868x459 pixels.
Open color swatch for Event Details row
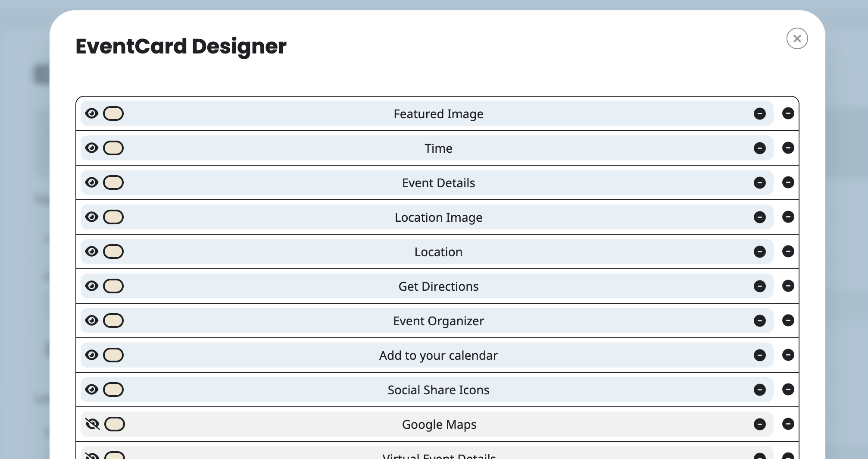[x=113, y=182]
